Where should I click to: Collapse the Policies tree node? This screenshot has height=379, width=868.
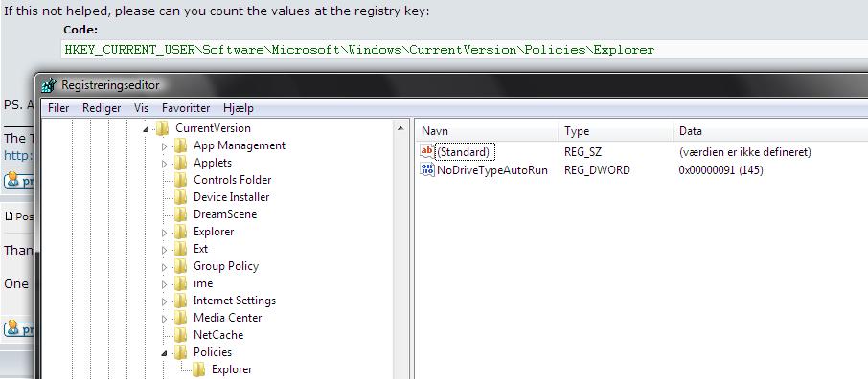point(164,353)
